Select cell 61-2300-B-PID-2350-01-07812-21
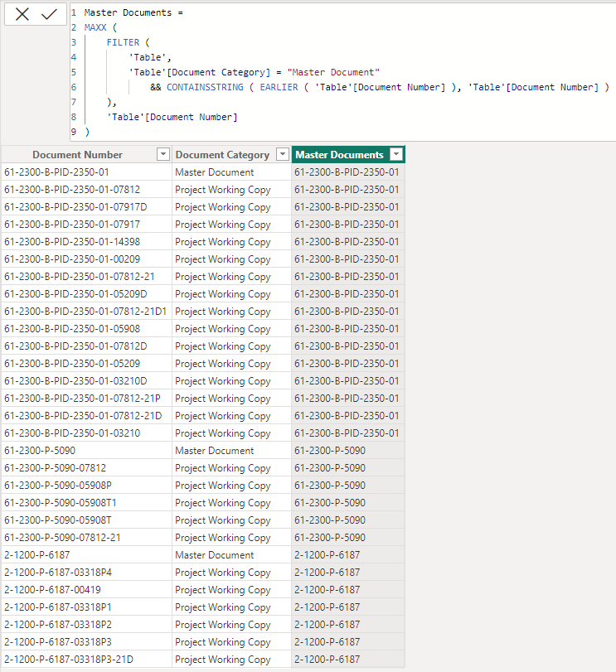Screen dimensions: 616x672 click(86, 277)
